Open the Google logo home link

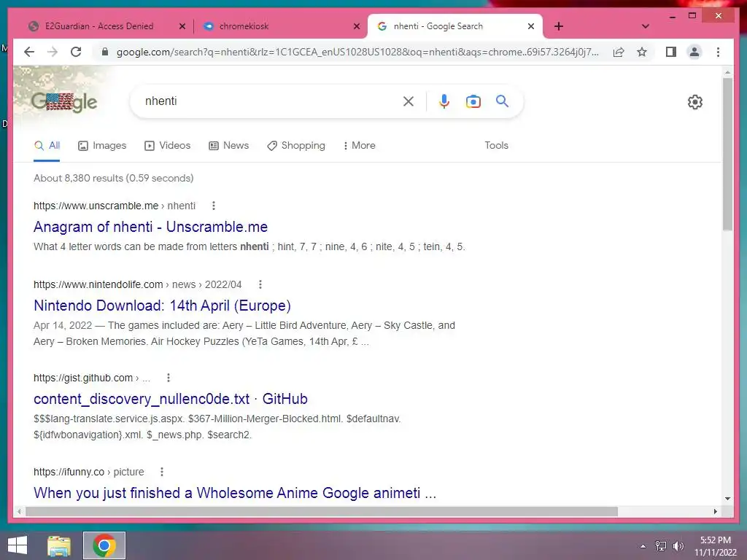click(64, 101)
